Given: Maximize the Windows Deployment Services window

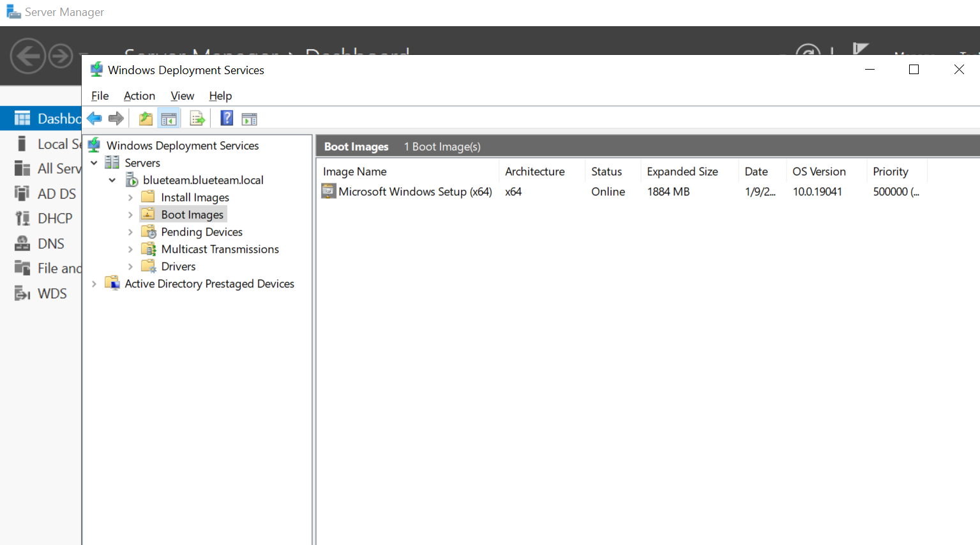Looking at the screenshot, I should [x=914, y=70].
